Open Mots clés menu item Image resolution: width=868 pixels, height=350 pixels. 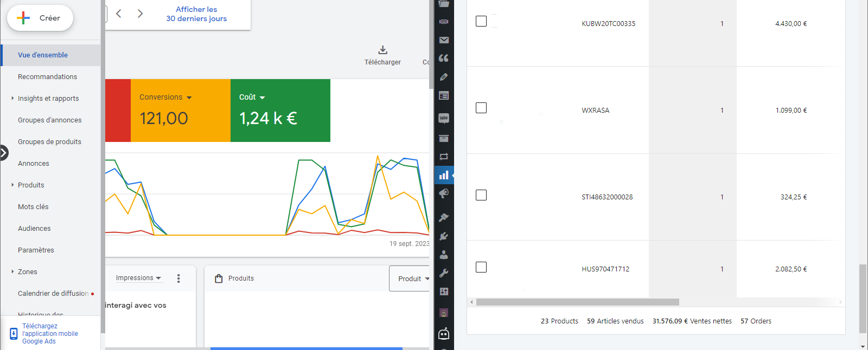(x=33, y=207)
